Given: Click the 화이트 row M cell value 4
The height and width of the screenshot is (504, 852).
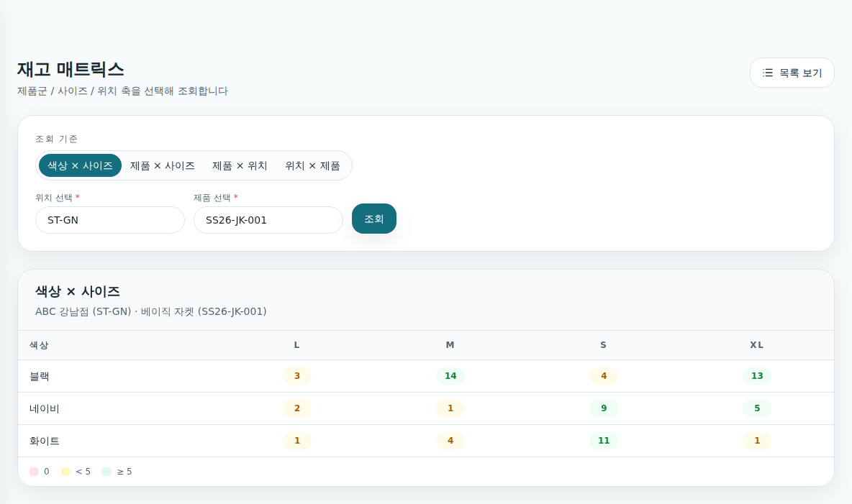Looking at the screenshot, I should click(450, 441).
